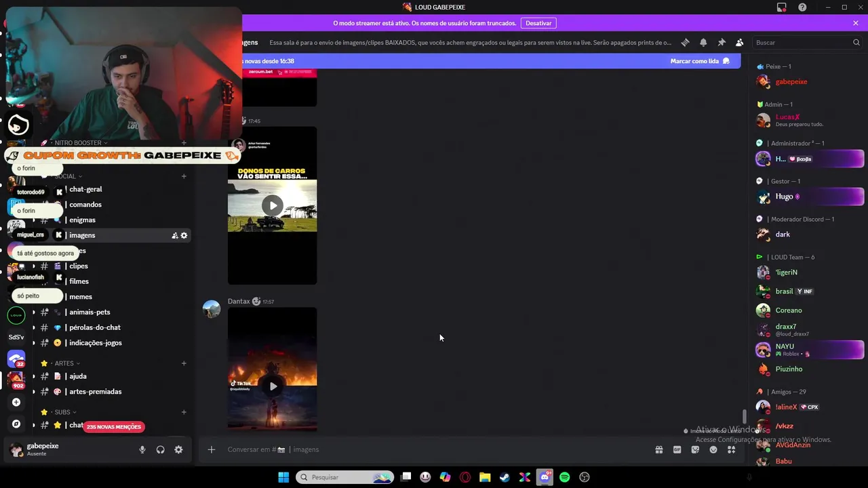This screenshot has height=488, width=868.
Task: Click the Dantax username
Action: click(239, 301)
